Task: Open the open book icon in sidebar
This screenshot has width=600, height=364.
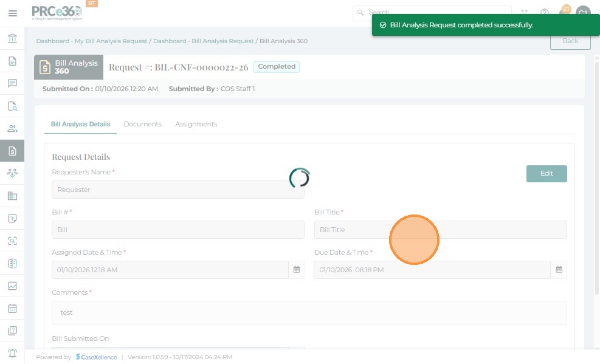Action: pos(12,264)
